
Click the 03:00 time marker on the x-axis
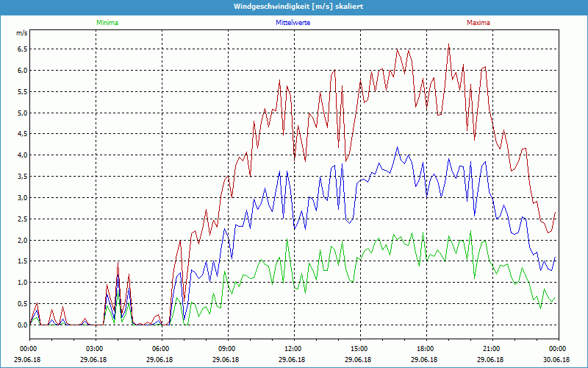(94, 348)
